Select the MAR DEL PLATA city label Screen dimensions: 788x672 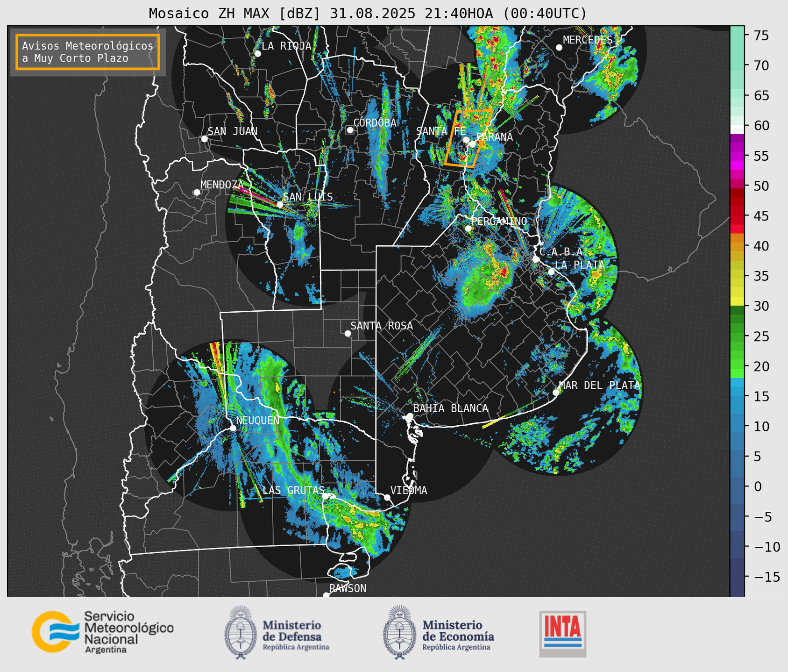(599, 385)
